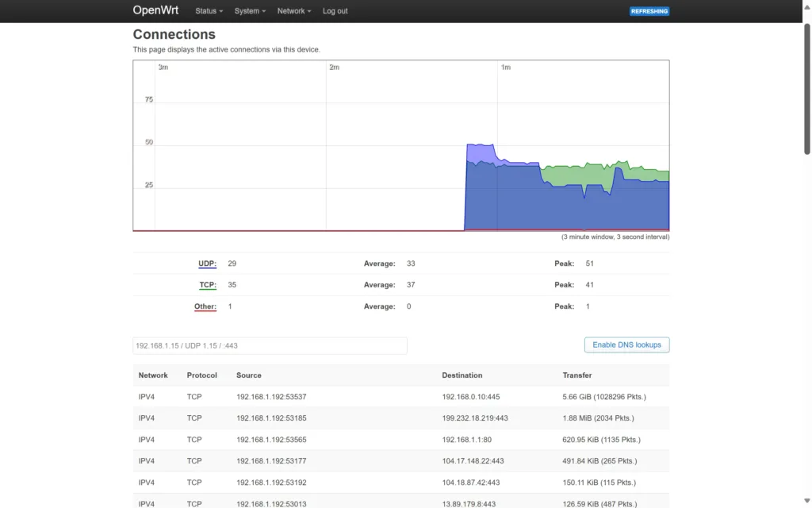Click UDP peak value 51

pos(589,264)
